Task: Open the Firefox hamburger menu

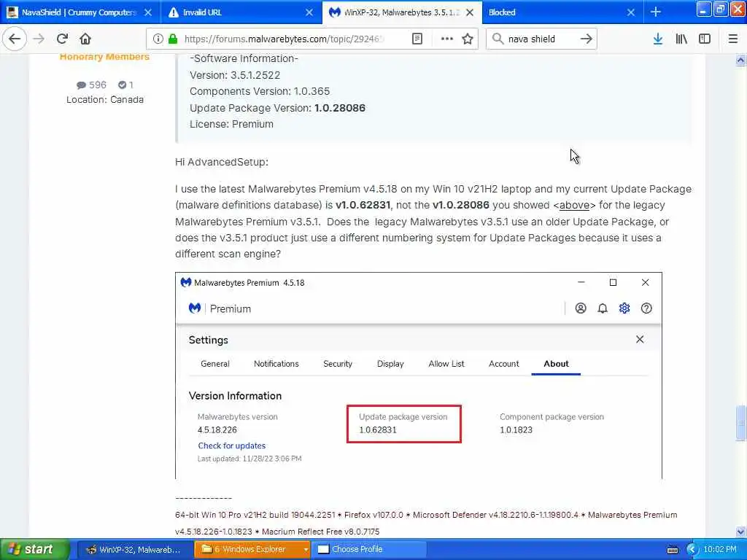Action: click(733, 39)
